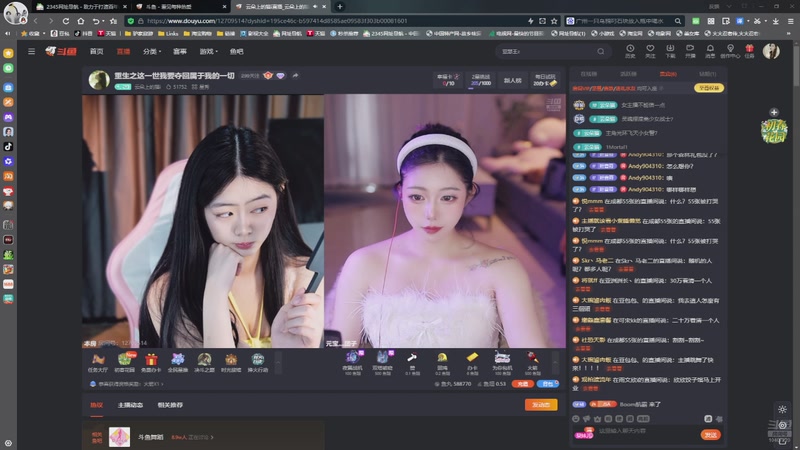The image size is (800, 450).
Task: Click the orange 发动态 button
Action: click(541, 405)
